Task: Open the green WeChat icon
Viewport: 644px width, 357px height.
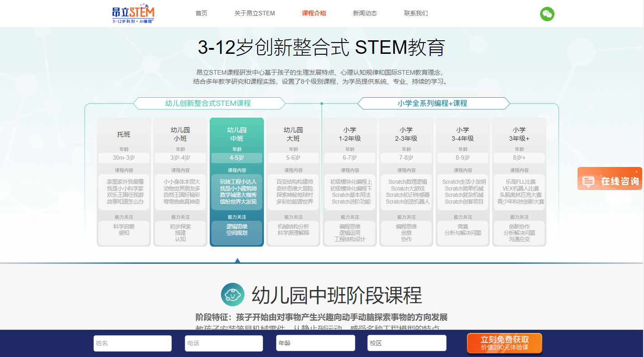Action: pos(547,14)
